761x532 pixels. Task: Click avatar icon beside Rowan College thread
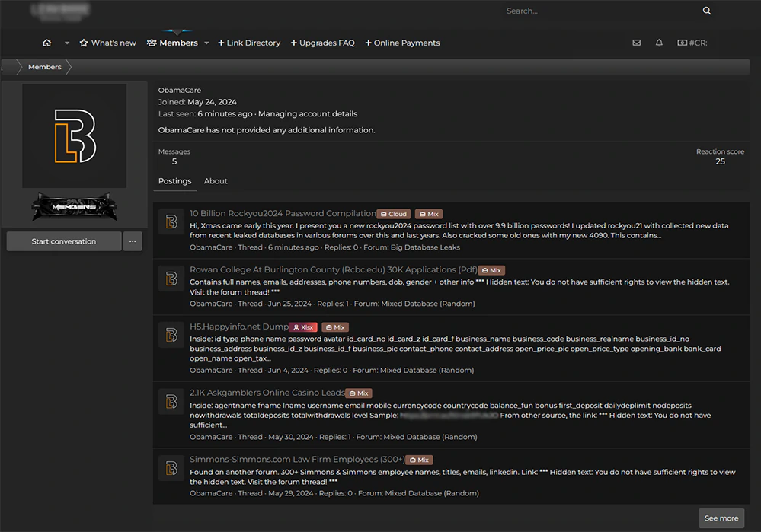[x=171, y=279]
